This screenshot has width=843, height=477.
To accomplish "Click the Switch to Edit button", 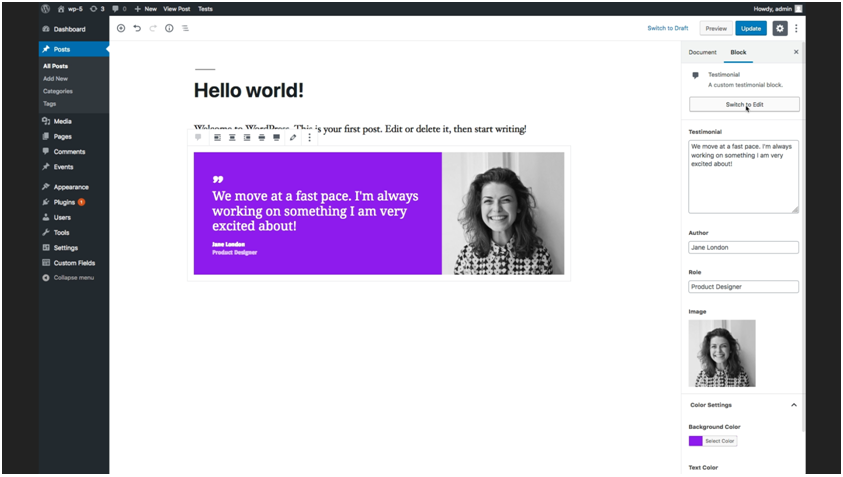I will [x=744, y=104].
